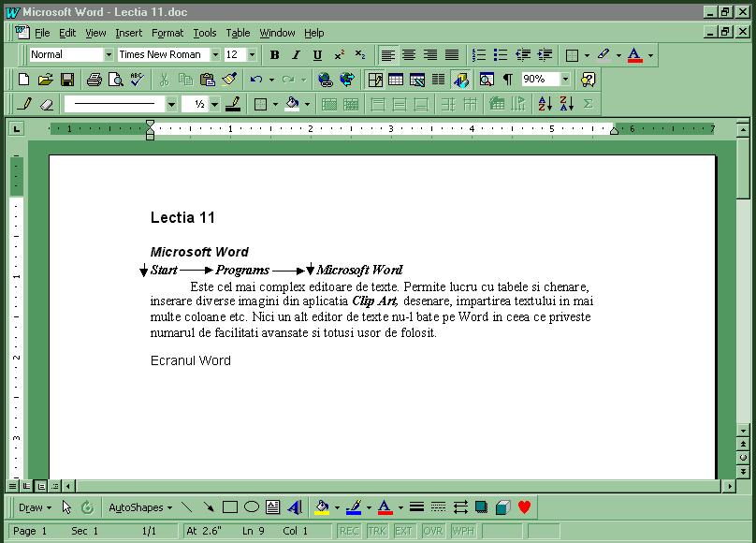This screenshot has width=756, height=543.
Task: Set text columns
Action: (x=438, y=79)
